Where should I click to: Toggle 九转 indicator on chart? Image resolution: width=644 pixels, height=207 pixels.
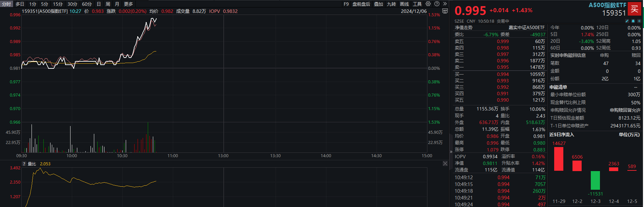click(391, 4)
